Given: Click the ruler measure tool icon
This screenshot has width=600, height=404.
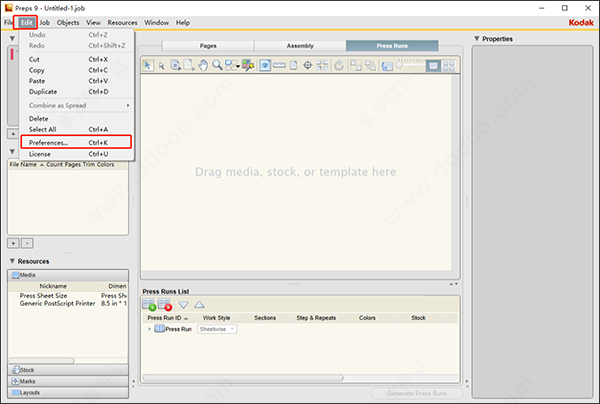Looking at the screenshot, I should click(x=279, y=65).
